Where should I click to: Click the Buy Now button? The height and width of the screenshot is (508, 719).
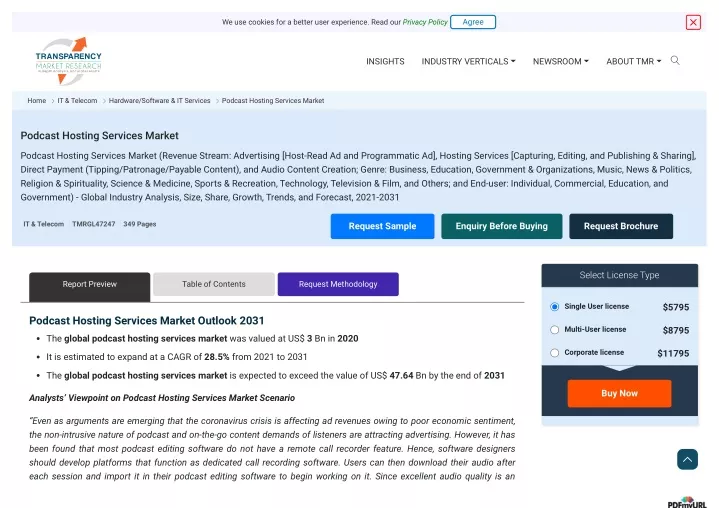pyautogui.click(x=619, y=393)
